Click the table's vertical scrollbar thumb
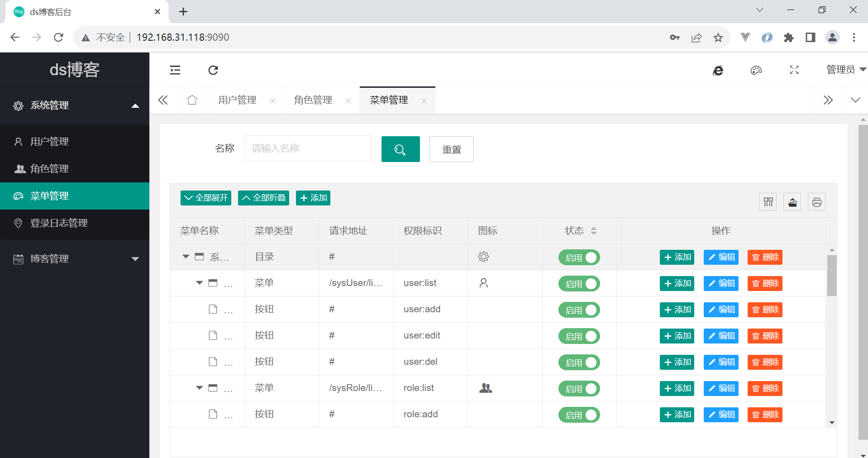 click(832, 276)
